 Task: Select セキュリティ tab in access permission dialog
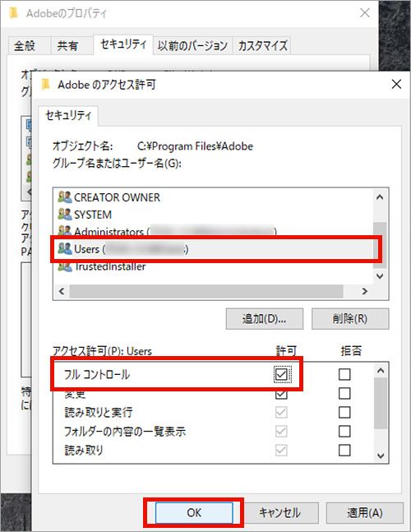click(x=68, y=116)
